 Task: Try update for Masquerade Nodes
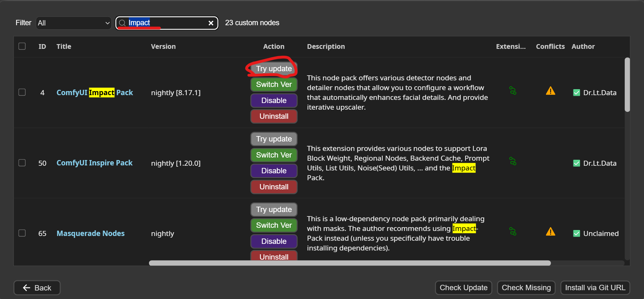tap(274, 210)
